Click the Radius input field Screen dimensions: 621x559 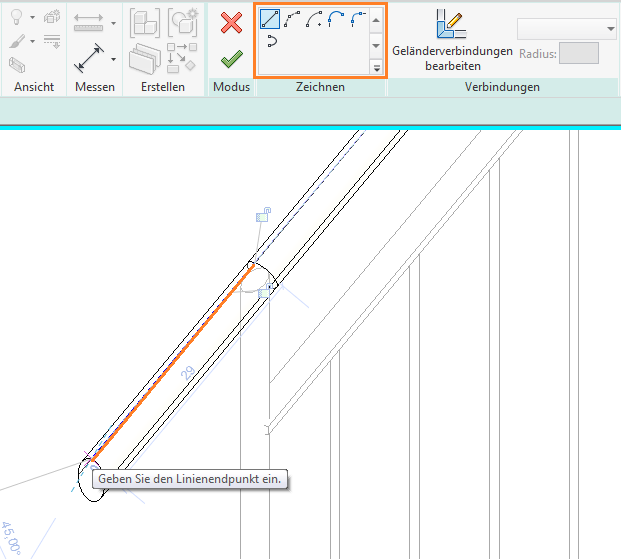point(580,54)
